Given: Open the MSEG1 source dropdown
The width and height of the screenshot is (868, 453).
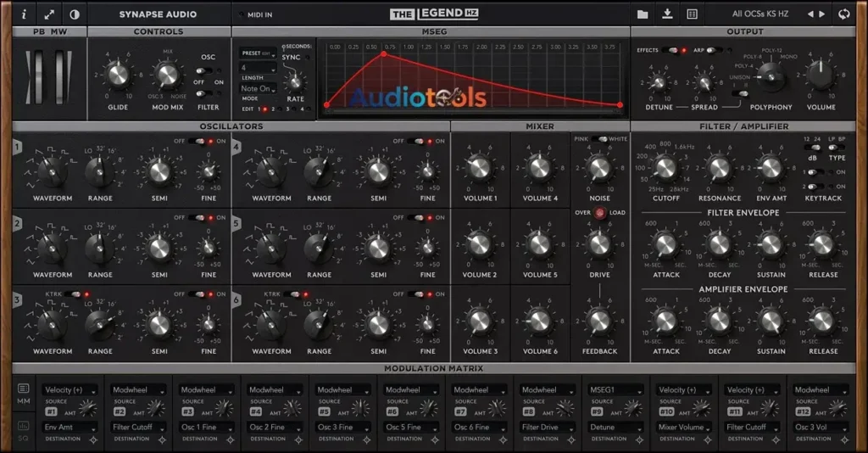Looking at the screenshot, I should [x=615, y=390].
